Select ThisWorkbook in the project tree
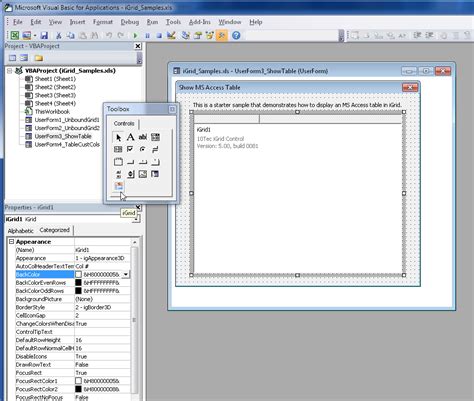This screenshot has height=401, width=474. [x=52, y=112]
